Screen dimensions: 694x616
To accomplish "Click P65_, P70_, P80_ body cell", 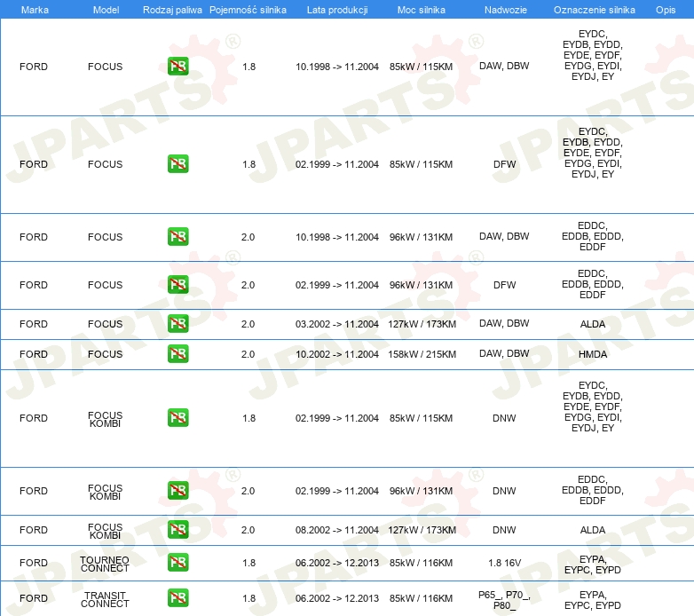I will pos(505,600).
